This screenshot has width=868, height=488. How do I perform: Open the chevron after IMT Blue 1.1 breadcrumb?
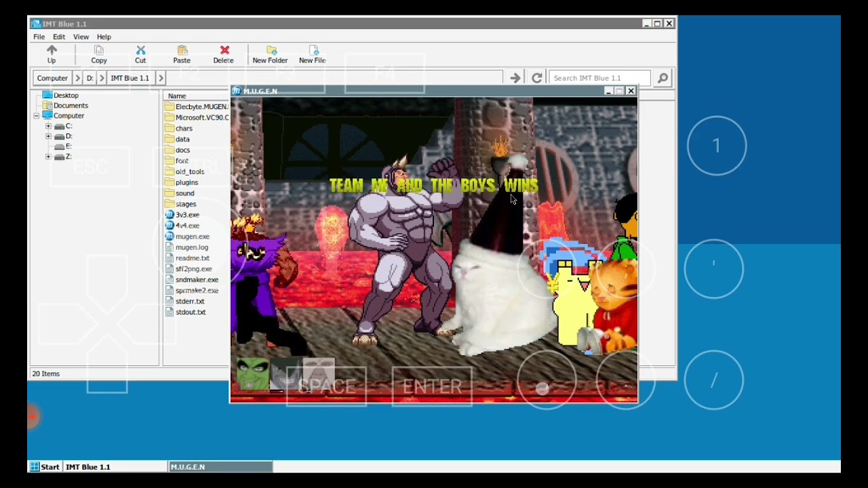(161, 78)
